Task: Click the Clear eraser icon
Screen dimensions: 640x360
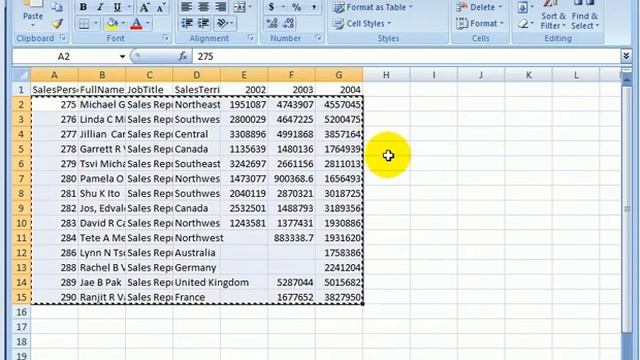Action: pos(524,24)
